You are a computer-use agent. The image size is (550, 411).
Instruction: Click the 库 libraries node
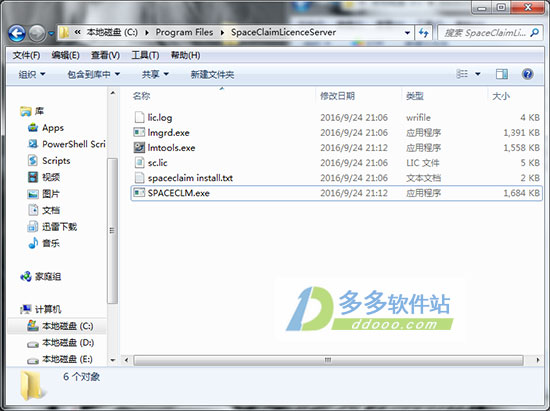pos(32,112)
